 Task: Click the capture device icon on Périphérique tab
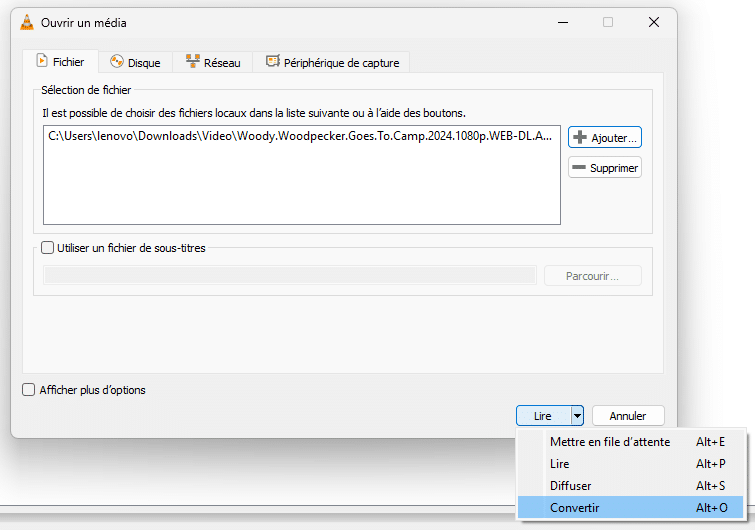point(273,62)
